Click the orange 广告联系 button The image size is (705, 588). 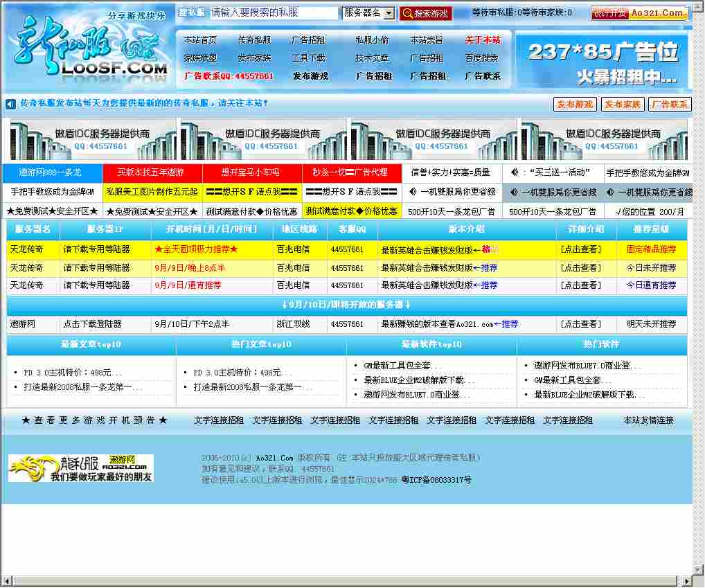[x=670, y=105]
